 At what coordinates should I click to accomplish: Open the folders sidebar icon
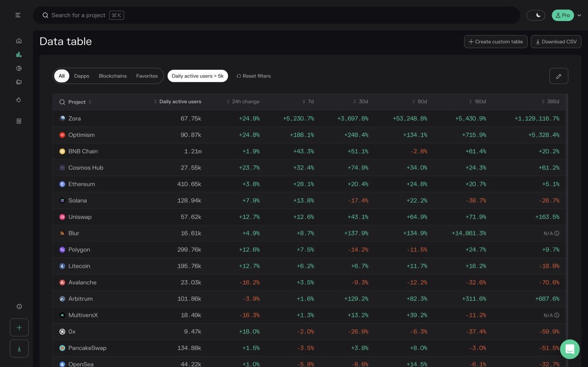pyautogui.click(x=19, y=82)
